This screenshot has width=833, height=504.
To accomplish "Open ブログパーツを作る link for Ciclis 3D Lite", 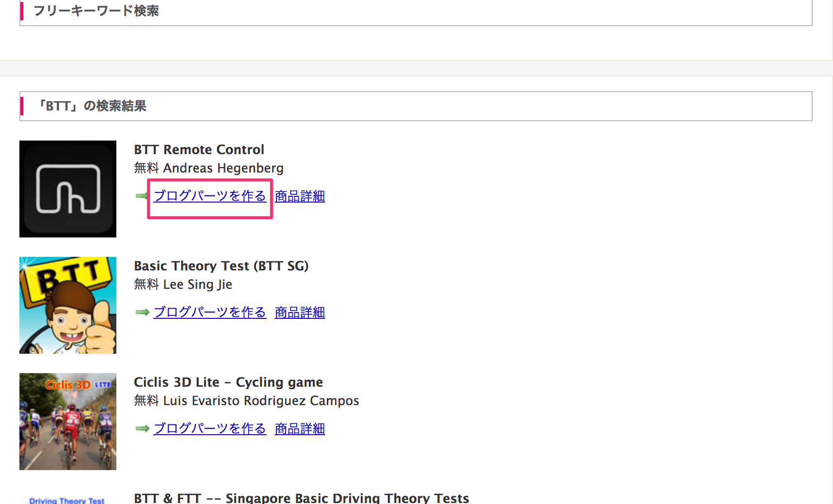I will pos(210,428).
